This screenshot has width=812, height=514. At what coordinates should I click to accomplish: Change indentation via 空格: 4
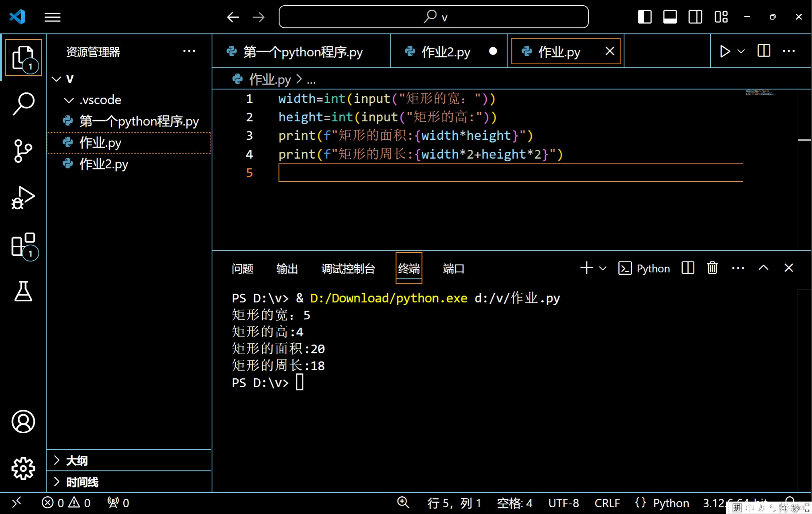(x=514, y=503)
